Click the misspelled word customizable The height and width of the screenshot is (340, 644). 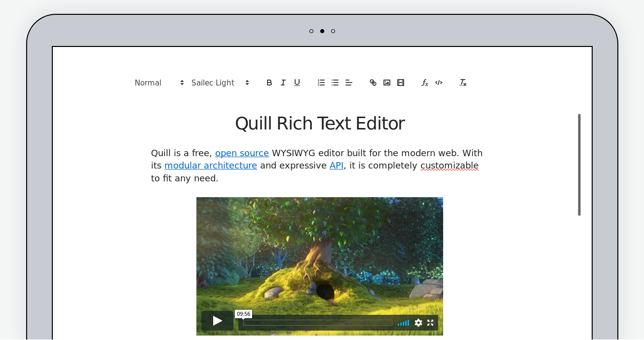point(450,166)
